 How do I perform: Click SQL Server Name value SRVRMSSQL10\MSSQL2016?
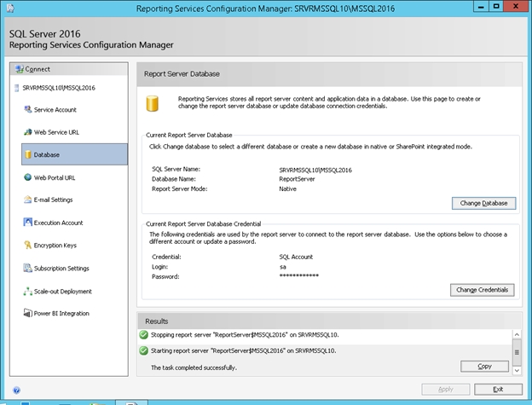[315, 171]
